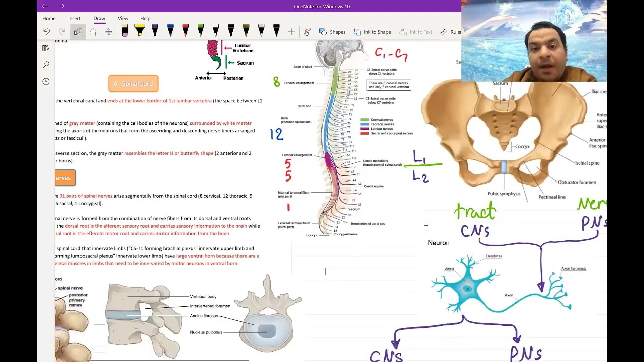Toggle the Ruler tool
Screen dimensions: 644x362
(x=450, y=32)
